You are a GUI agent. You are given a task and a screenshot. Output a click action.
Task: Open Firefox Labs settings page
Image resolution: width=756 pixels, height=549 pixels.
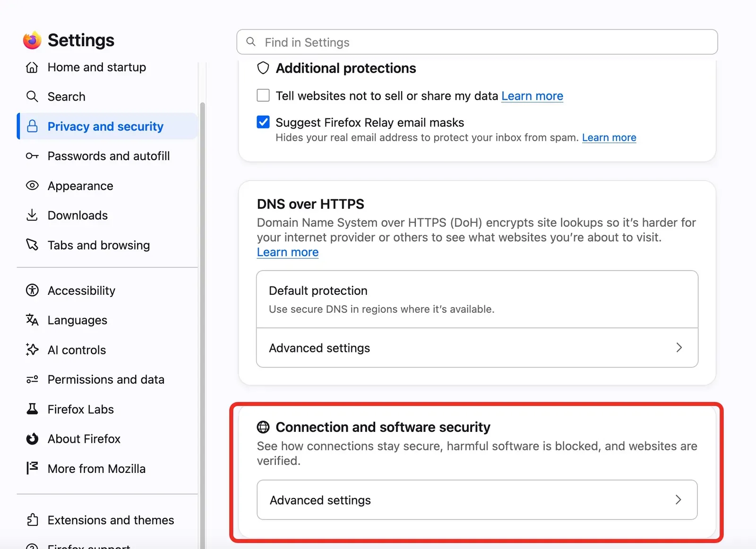[107, 409]
